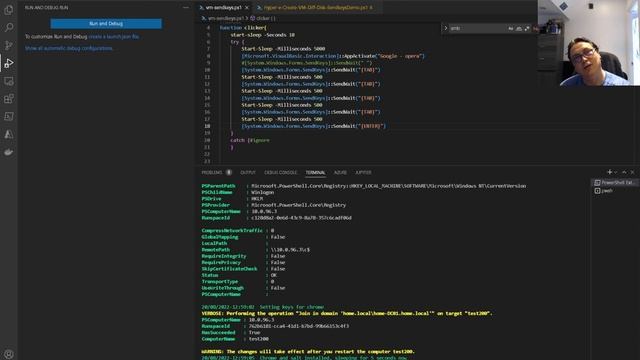Open the Azure view in activity bar
Viewport: 640px width, 360px height.
tap(9, 134)
